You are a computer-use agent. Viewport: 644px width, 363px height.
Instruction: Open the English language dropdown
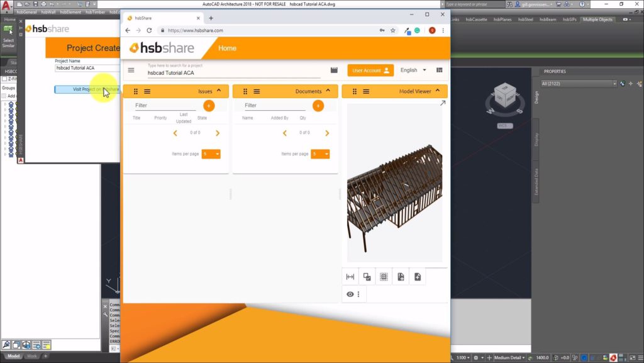tap(413, 70)
